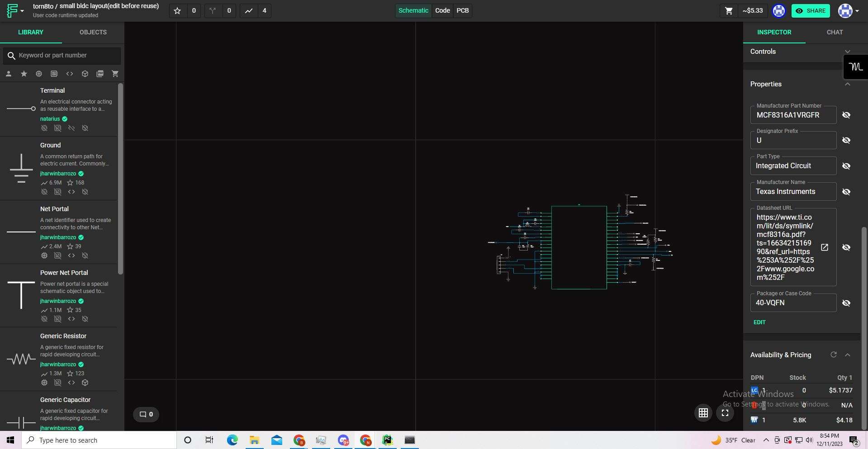Expand the Controls section

848,52
